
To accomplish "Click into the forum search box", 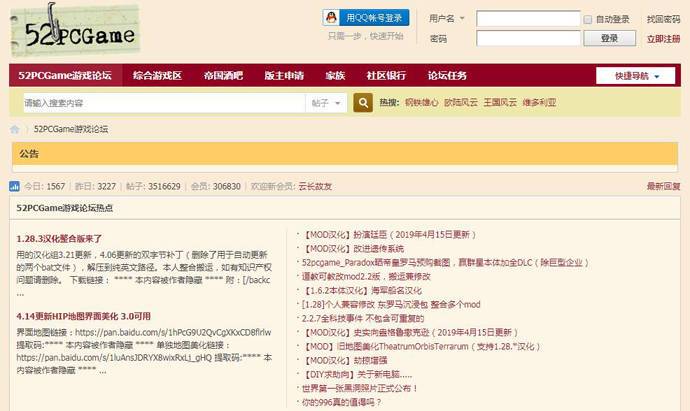I will 163,102.
